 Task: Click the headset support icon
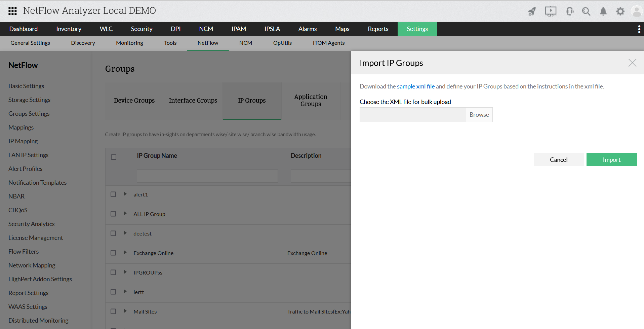(569, 11)
